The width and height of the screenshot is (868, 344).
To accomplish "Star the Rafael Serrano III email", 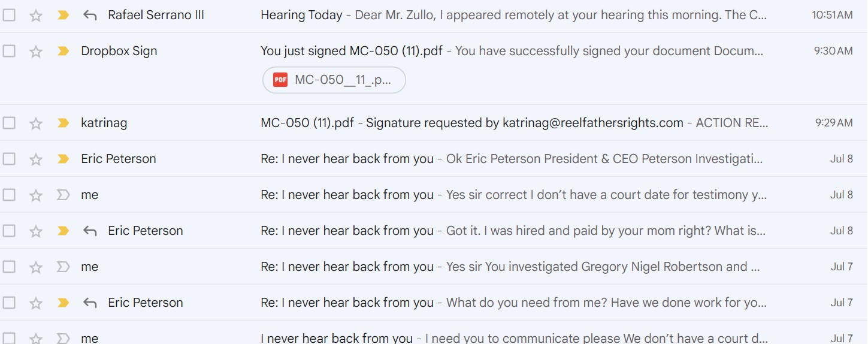I will [36, 16].
